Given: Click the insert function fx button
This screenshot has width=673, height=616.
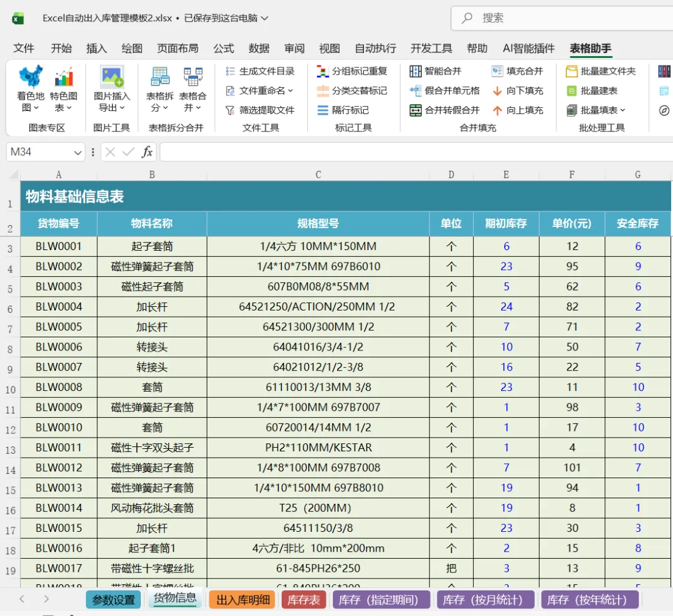Looking at the screenshot, I should (x=147, y=152).
